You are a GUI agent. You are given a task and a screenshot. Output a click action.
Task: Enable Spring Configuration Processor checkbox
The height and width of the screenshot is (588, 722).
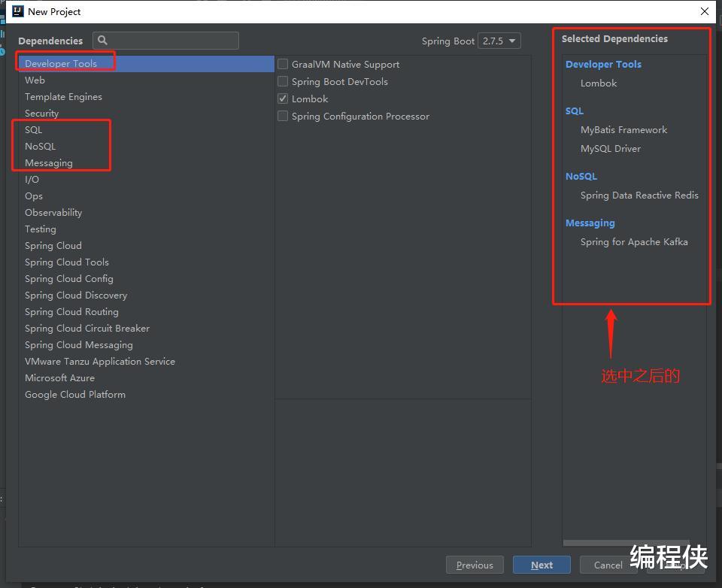[x=283, y=116]
